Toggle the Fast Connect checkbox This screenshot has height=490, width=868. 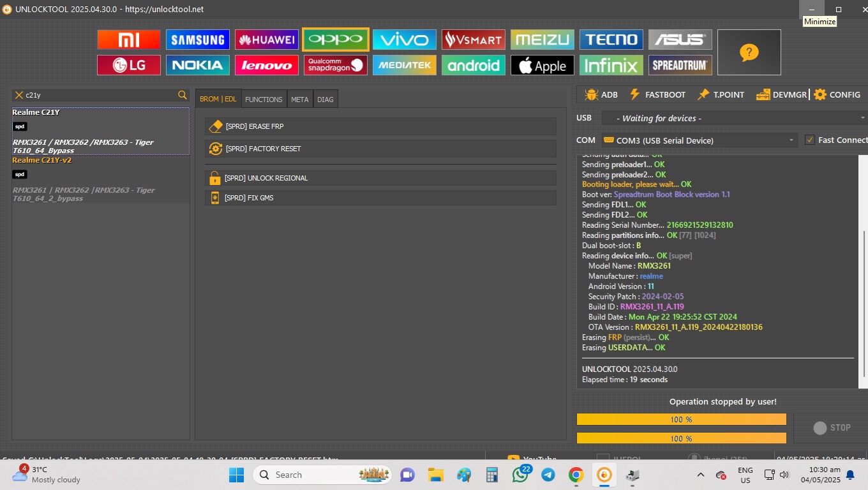810,140
